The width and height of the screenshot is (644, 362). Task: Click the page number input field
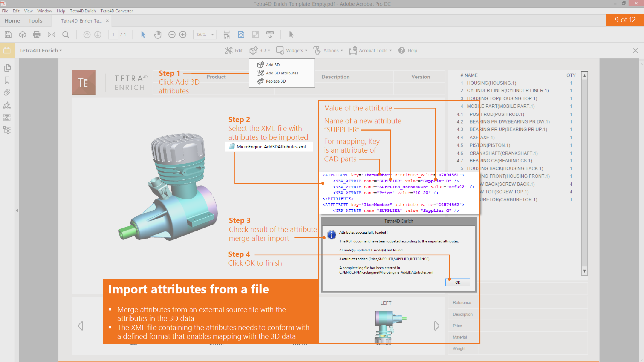[x=113, y=34]
